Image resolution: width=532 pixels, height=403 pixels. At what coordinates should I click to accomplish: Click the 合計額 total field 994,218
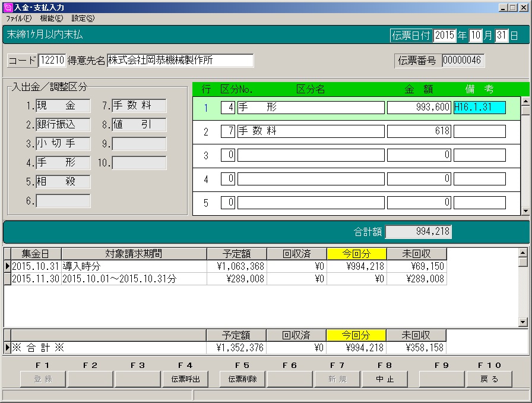click(419, 232)
